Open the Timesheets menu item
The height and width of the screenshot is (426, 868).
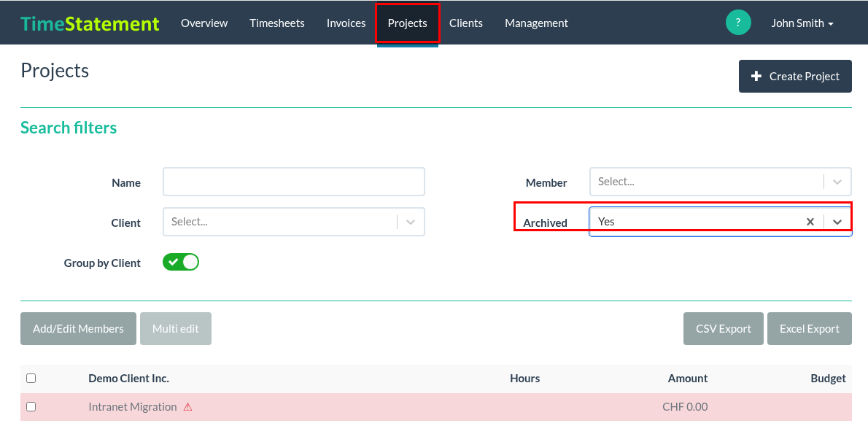pyautogui.click(x=276, y=23)
